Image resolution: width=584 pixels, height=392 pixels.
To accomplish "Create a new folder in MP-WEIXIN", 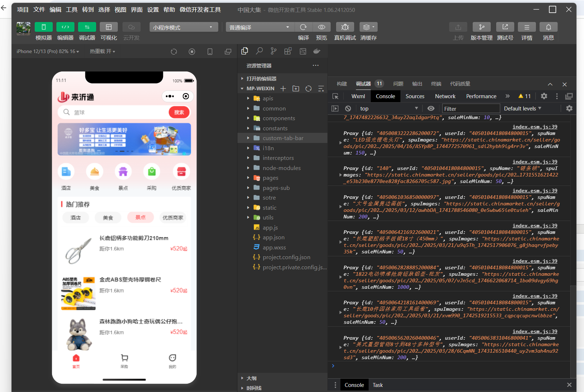I will click(x=296, y=88).
